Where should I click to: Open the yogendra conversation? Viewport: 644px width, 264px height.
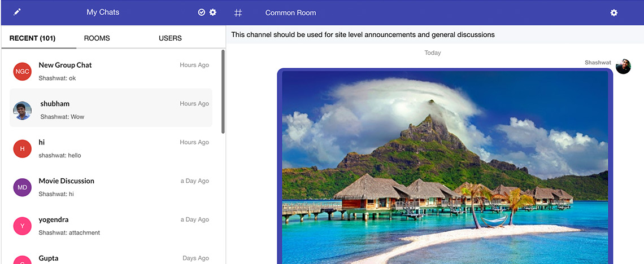click(111, 226)
